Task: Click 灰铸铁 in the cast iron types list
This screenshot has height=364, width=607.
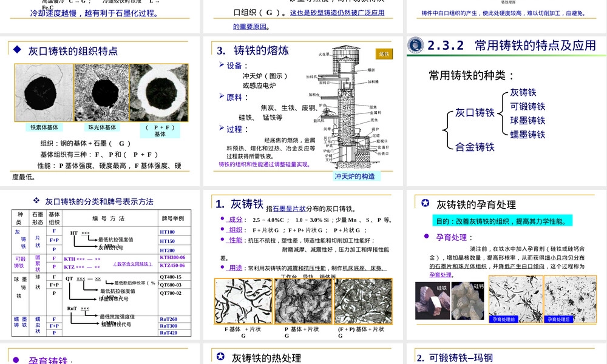Action: (x=523, y=92)
